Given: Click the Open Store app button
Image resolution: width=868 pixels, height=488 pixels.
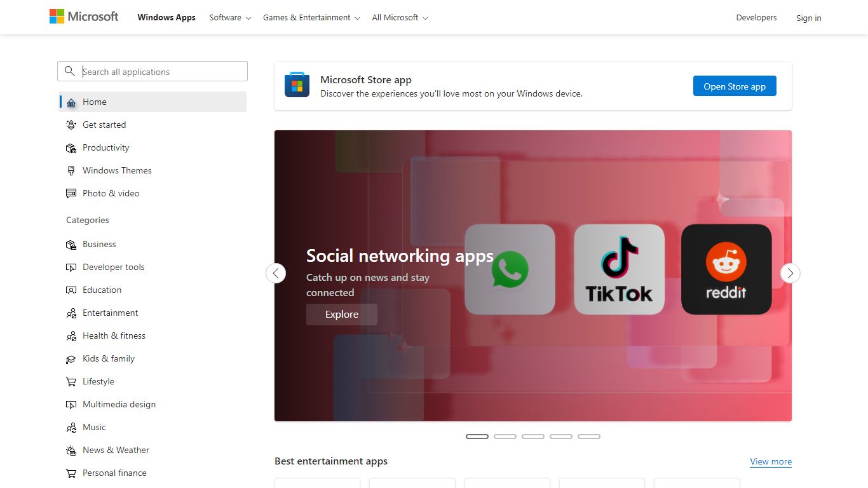Looking at the screenshot, I should pos(735,86).
